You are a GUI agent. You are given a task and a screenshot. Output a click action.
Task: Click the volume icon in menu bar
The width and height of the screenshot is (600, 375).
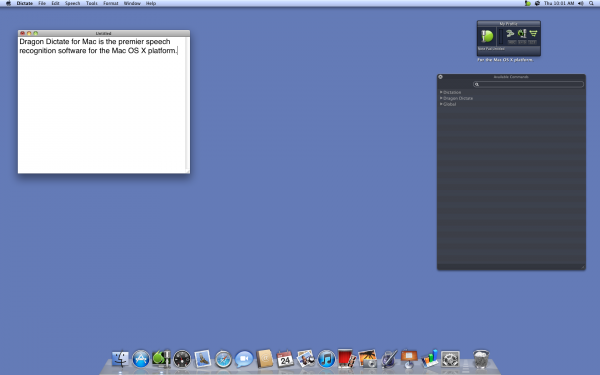point(581,3)
